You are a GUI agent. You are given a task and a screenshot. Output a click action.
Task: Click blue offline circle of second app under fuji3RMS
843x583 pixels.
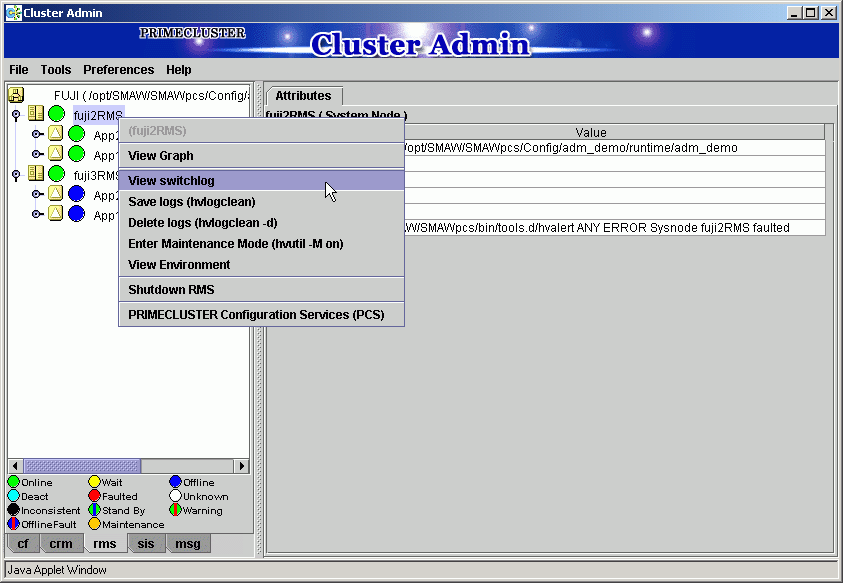(77, 213)
